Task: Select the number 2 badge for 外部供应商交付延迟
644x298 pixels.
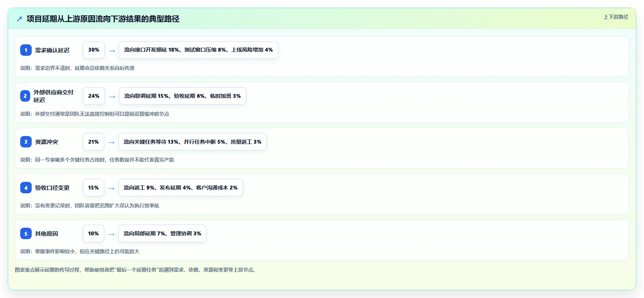Action: point(25,96)
